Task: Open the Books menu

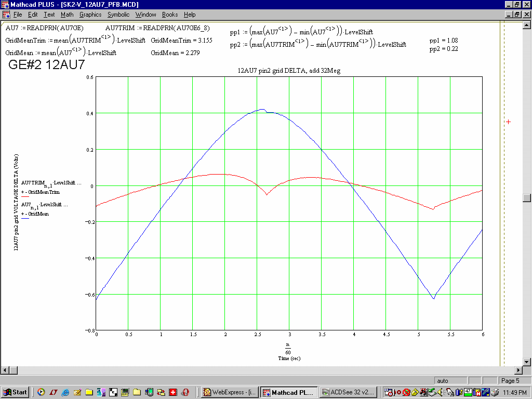Action: pos(170,15)
